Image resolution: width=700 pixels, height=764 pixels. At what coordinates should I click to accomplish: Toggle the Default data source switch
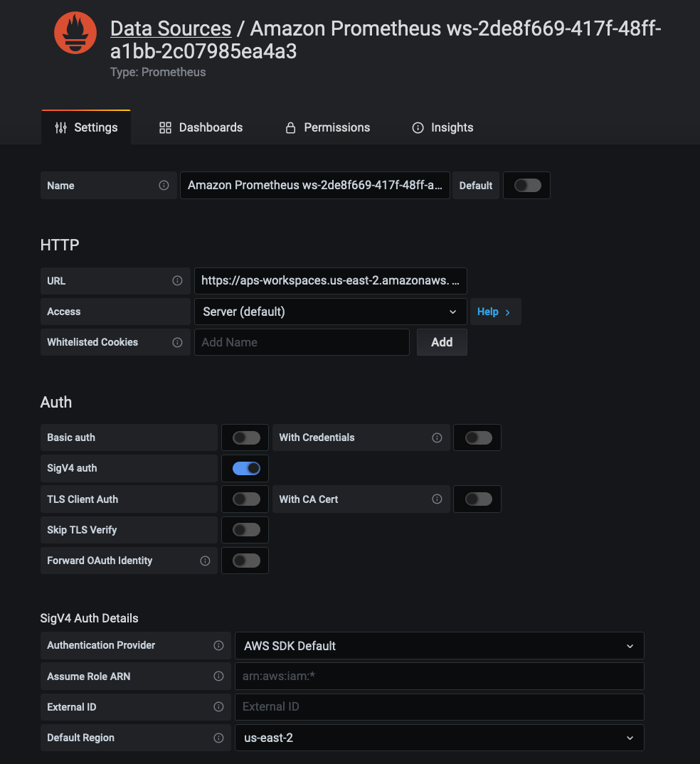coord(528,185)
